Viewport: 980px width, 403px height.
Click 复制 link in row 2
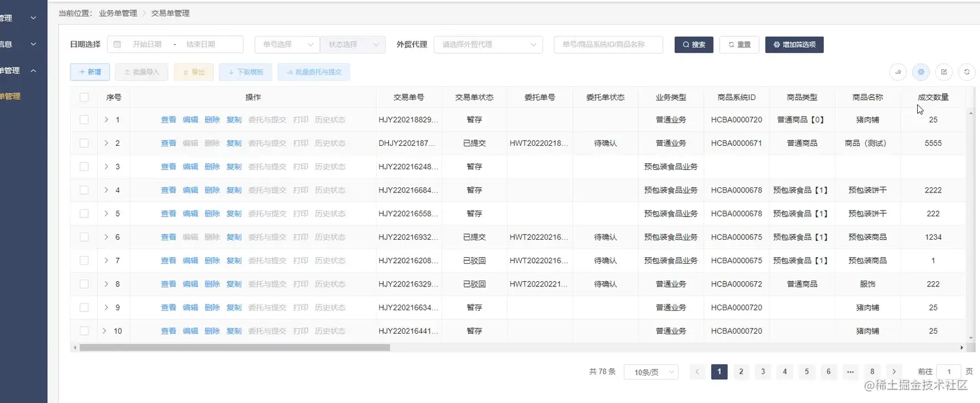(x=234, y=143)
